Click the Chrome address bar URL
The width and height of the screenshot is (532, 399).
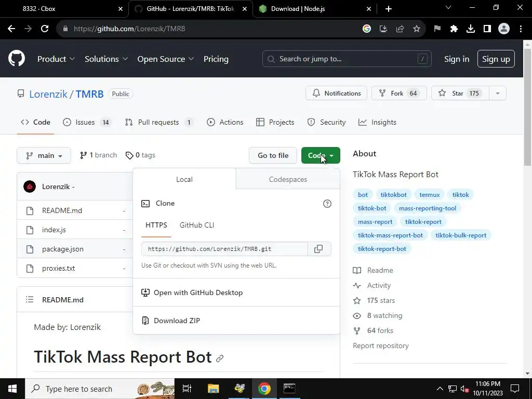point(129,29)
